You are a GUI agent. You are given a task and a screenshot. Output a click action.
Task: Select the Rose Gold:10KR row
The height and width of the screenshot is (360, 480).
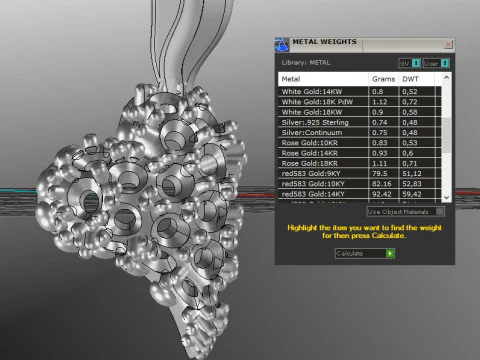click(360, 143)
